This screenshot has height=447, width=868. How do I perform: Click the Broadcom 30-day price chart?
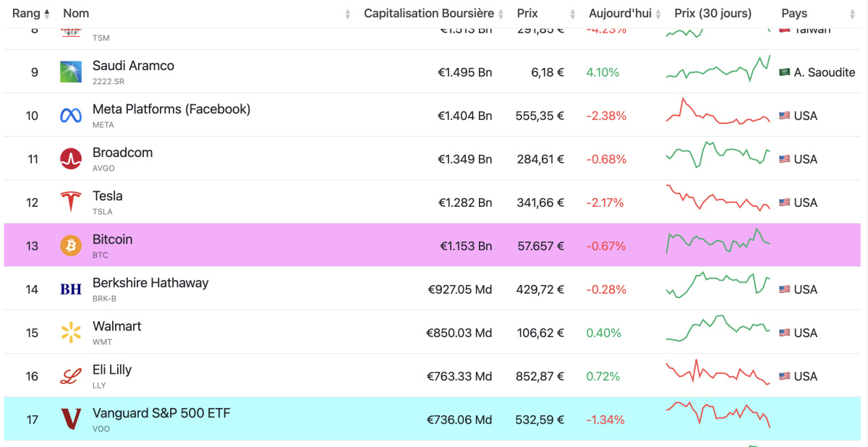(x=718, y=155)
